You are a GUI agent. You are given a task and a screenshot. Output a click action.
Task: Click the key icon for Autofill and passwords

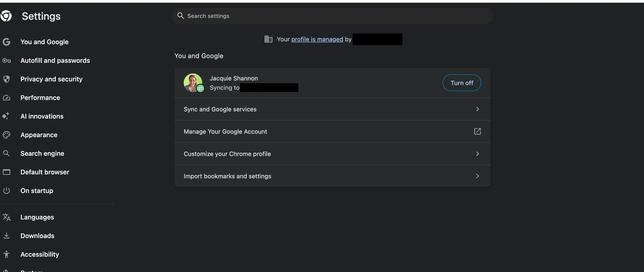(7, 60)
